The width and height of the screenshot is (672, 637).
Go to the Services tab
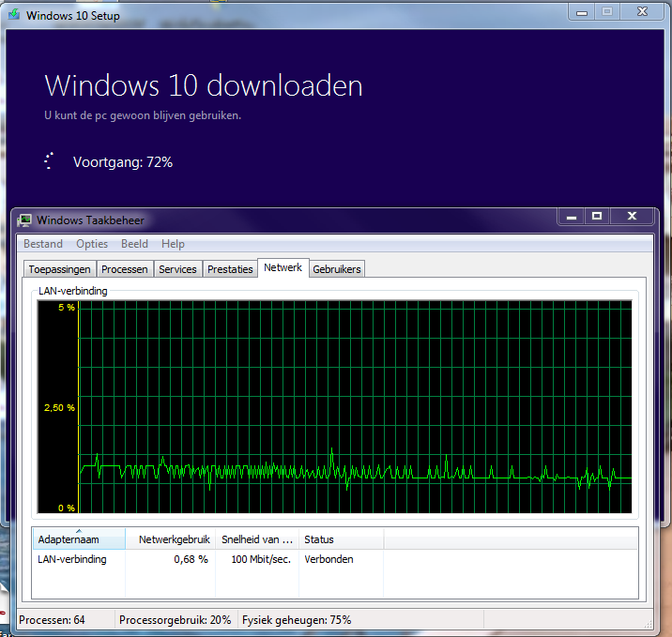(x=177, y=269)
